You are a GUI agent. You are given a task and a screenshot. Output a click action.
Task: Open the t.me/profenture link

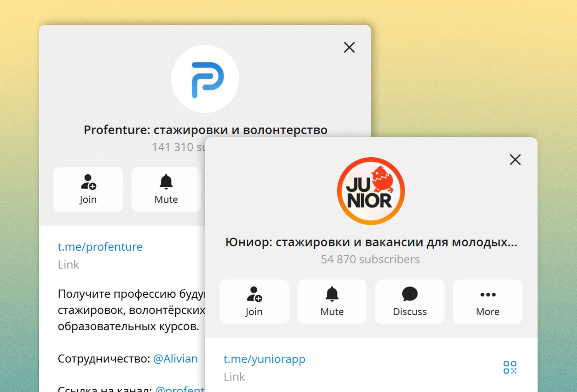tap(100, 247)
